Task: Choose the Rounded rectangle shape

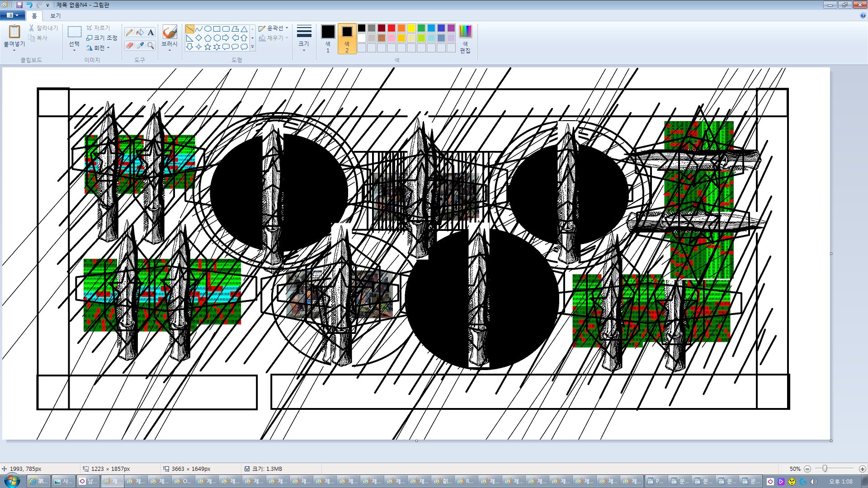Action: (226, 29)
